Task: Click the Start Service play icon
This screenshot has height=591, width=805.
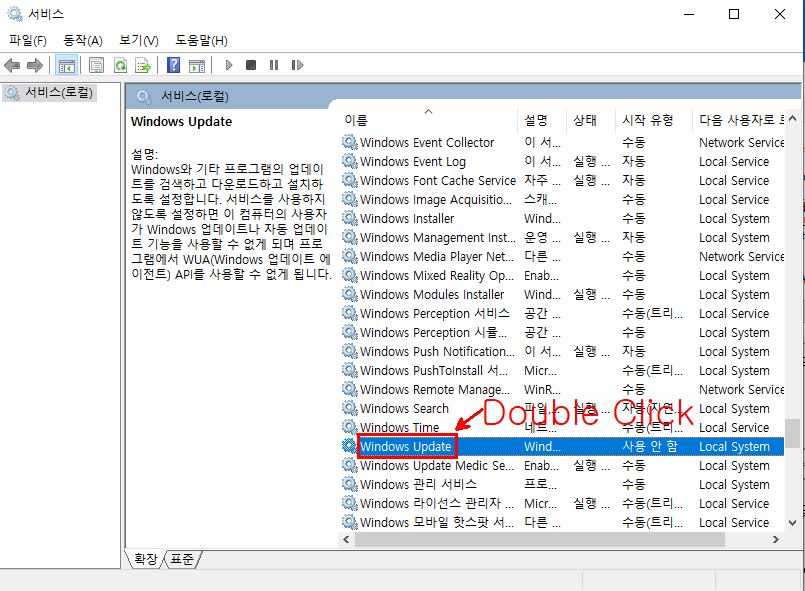Action: pos(229,65)
